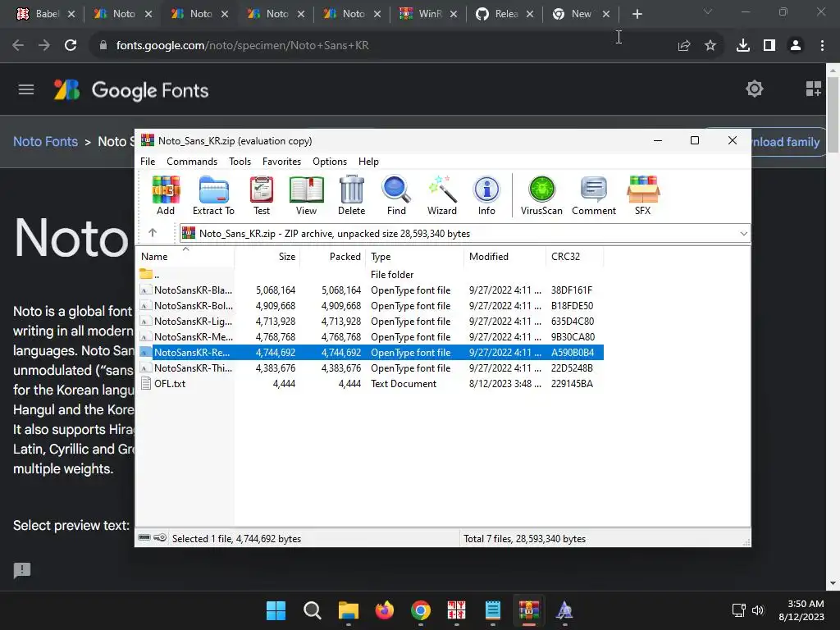
Task: Click the Add toolbar icon in WinRAR
Action: (x=166, y=195)
